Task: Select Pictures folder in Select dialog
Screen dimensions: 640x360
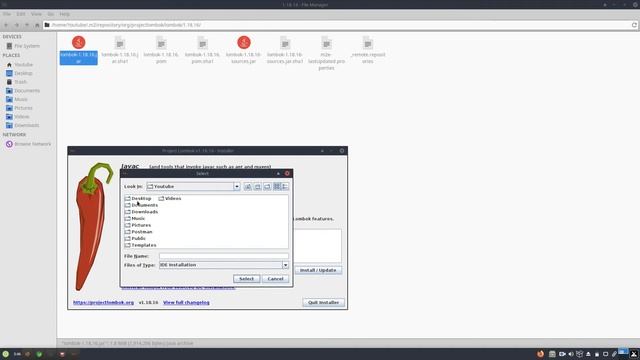Action: tap(138, 225)
